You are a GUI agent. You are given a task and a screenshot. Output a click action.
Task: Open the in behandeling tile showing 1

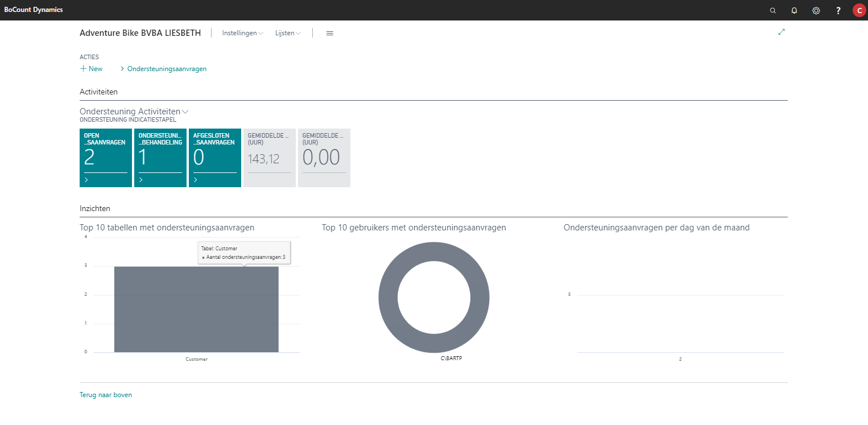point(160,158)
